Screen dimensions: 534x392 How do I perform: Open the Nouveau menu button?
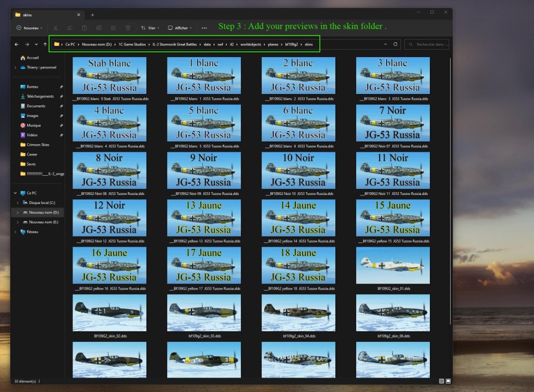29,28
